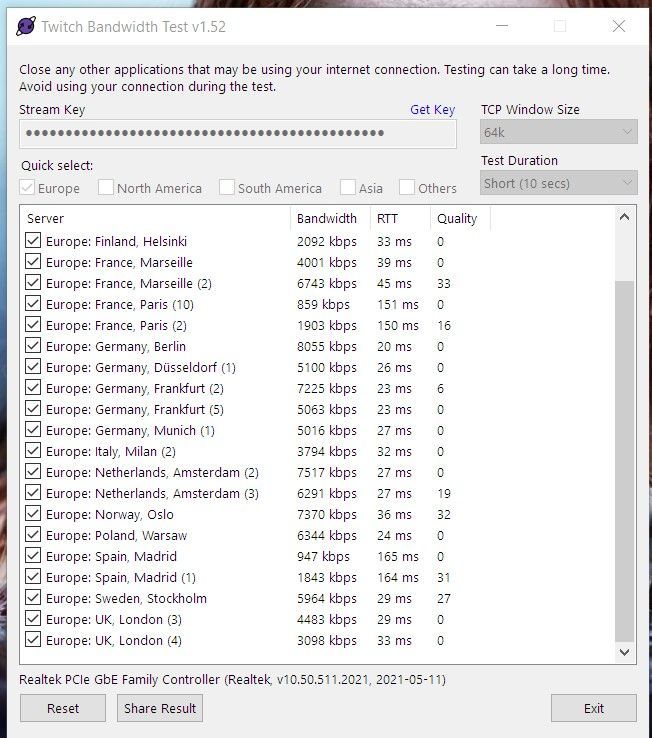Uncheck the Sweden, Stockholm server checkbox
Screen dimensions: 652x738
pos(33,598)
